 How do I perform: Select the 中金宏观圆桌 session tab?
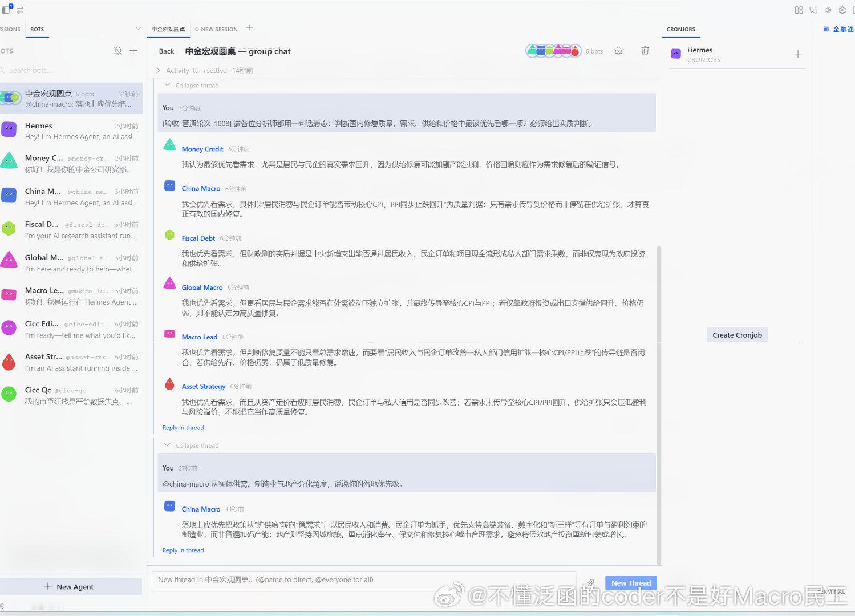coord(168,29)
